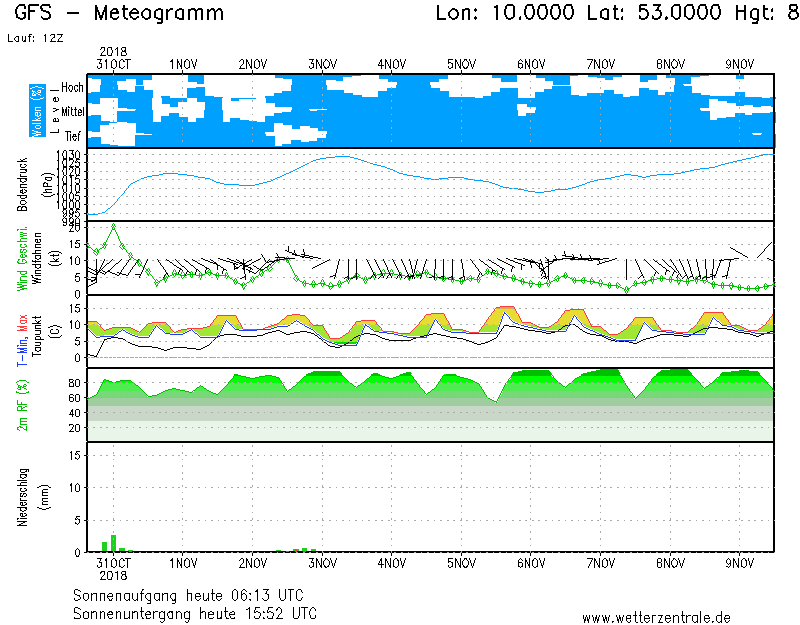Viewport: 800px width, 625px height.
Task: Click the 9NOV marker on the bottom time axis
Action: pyautogui.click(x=740, y=564)
